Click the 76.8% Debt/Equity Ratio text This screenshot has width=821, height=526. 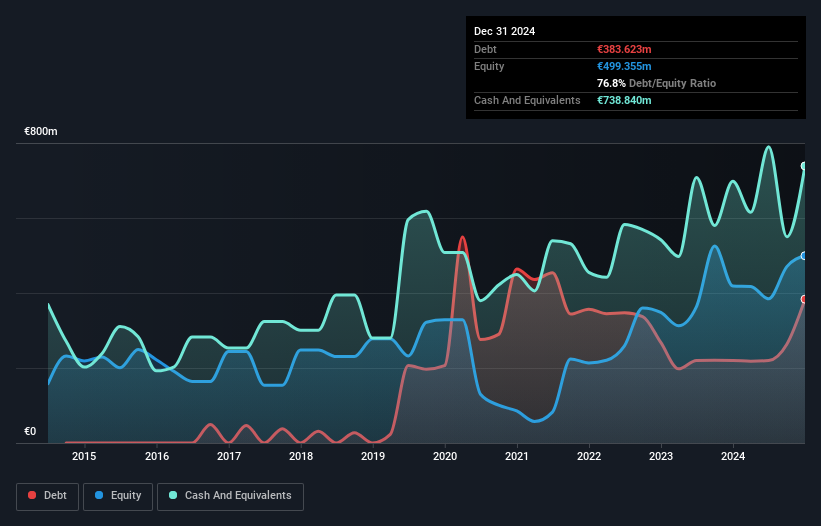tap(657, 83)
